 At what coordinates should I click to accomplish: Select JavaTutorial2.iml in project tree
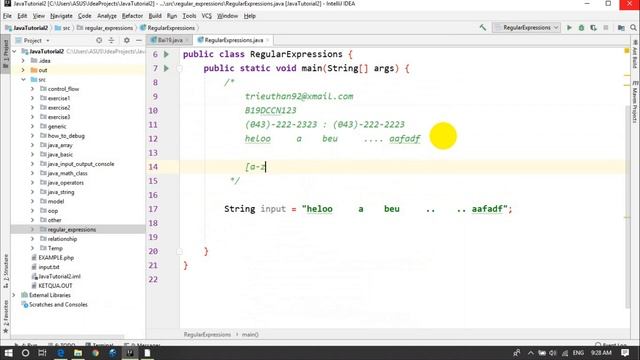point(56,277)
